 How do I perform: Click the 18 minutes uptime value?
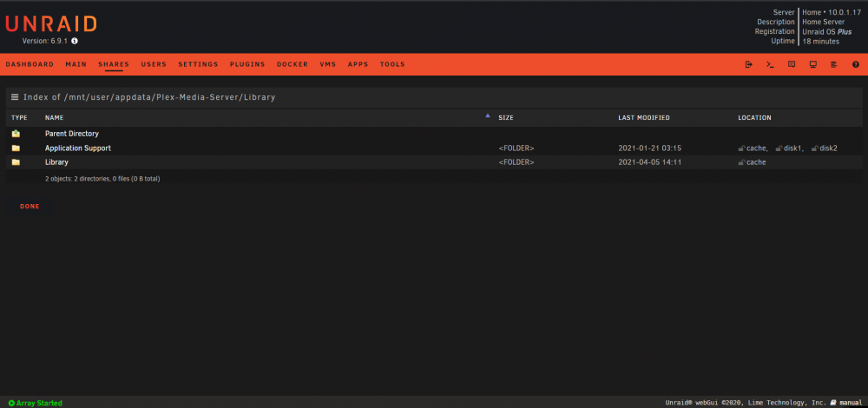click(x=820, y=42)
